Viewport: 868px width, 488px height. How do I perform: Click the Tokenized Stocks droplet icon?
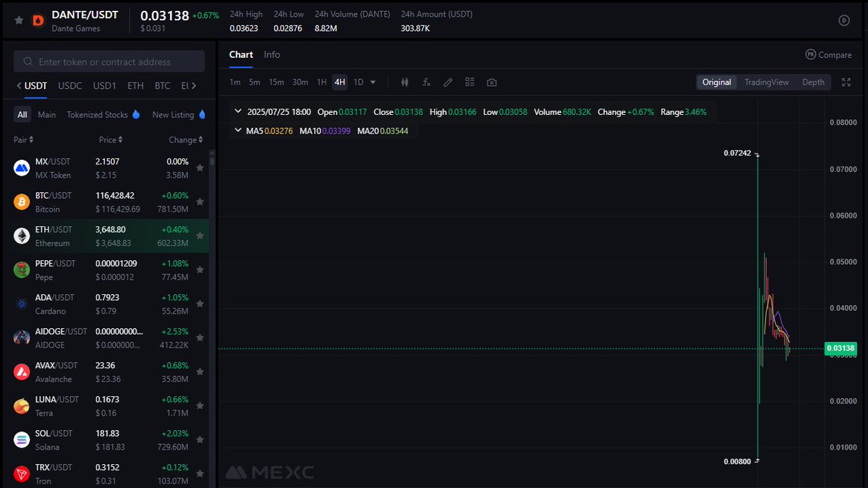click(136, 115)
